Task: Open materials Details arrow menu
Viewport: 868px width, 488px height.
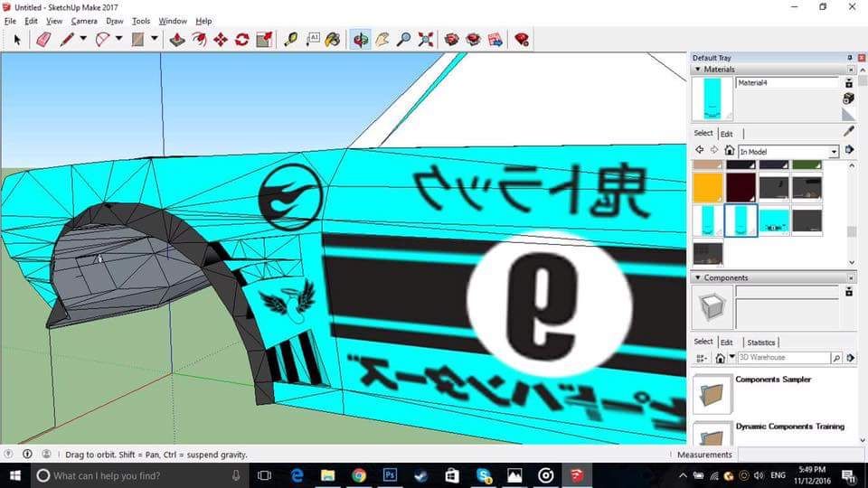Action: coord(849,150)
